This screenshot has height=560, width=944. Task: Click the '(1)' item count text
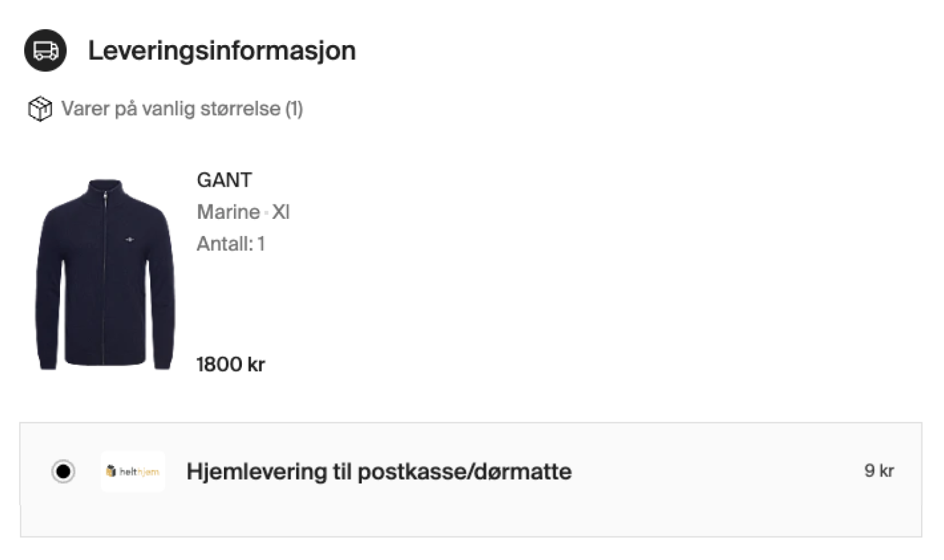click(x=294, y=109)
